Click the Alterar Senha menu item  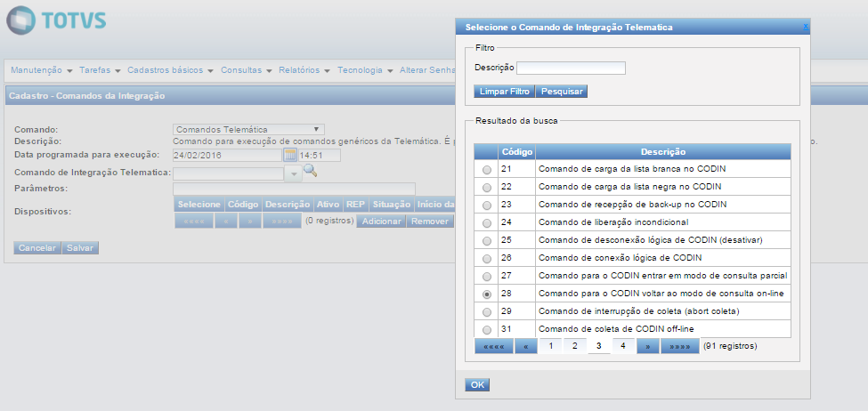(x=426, y=70)
